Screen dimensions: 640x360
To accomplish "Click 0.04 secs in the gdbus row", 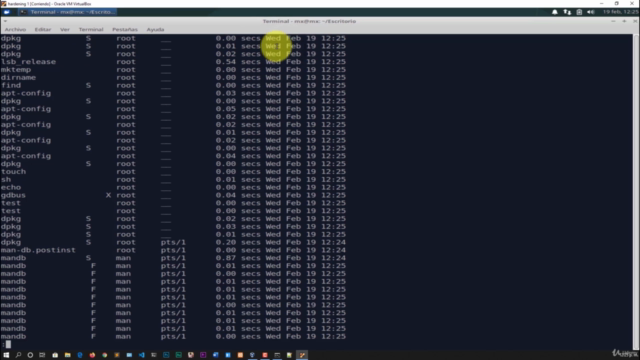I will coord(238,195).
